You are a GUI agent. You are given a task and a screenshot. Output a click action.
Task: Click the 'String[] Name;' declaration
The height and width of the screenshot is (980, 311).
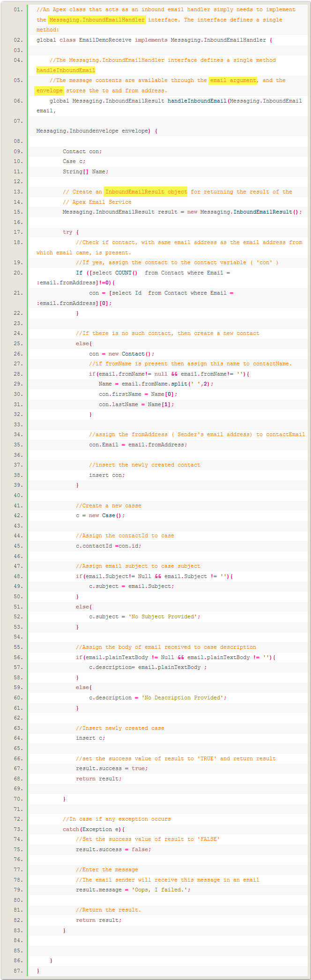85,171
